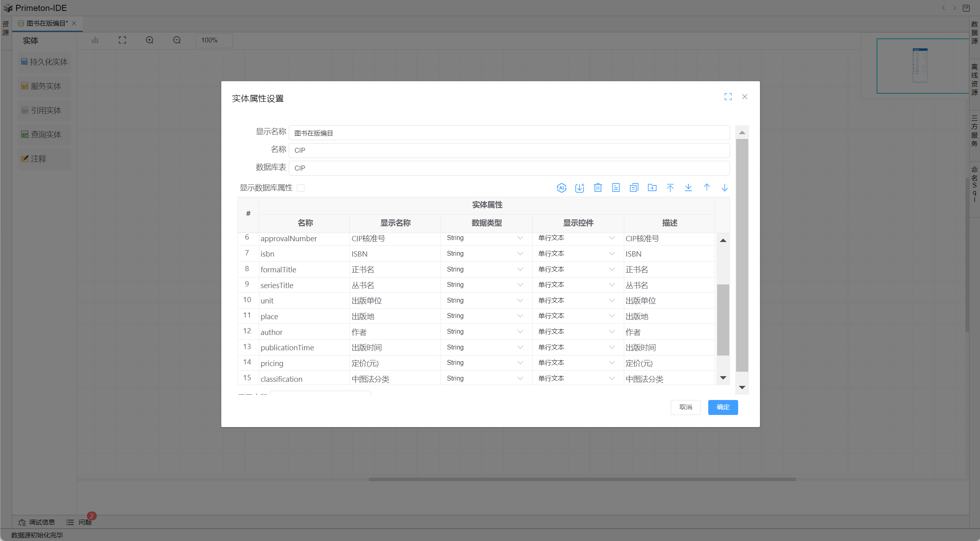This screenshot has width=980, height=541.
Task: Open data type dropdown for isbn row
Action: click(x=520, y=254)
